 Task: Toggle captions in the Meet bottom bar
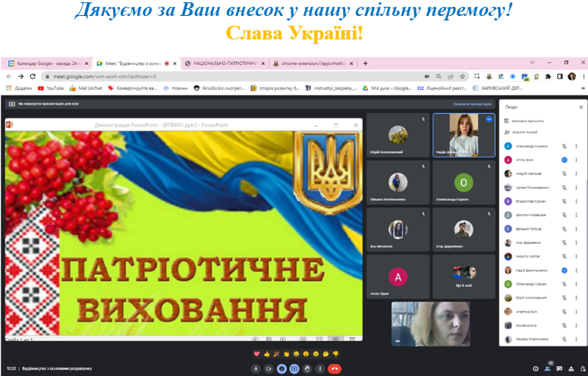[x=281, y=368]
